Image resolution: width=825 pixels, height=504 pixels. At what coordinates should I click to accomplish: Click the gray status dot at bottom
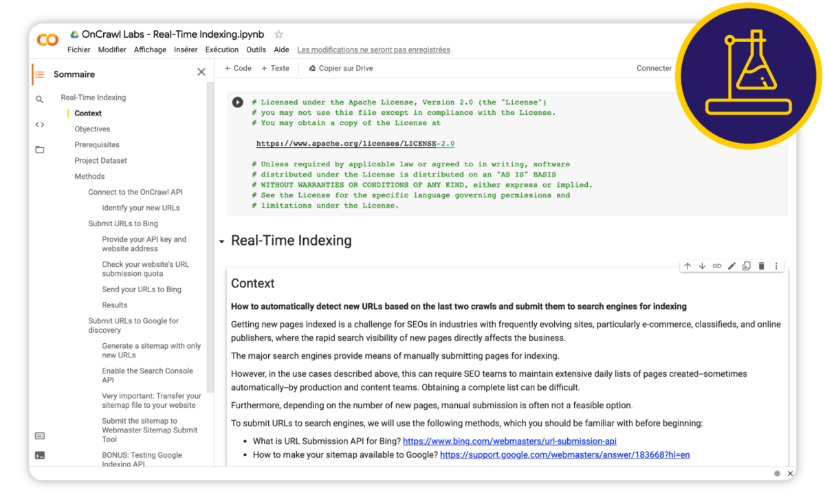click(x=778, y=474)
